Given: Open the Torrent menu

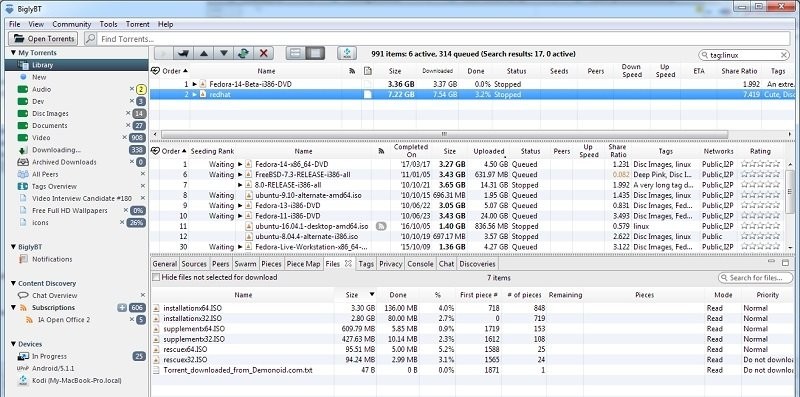Looking at the screenshot, I should (x=138, y=24).
